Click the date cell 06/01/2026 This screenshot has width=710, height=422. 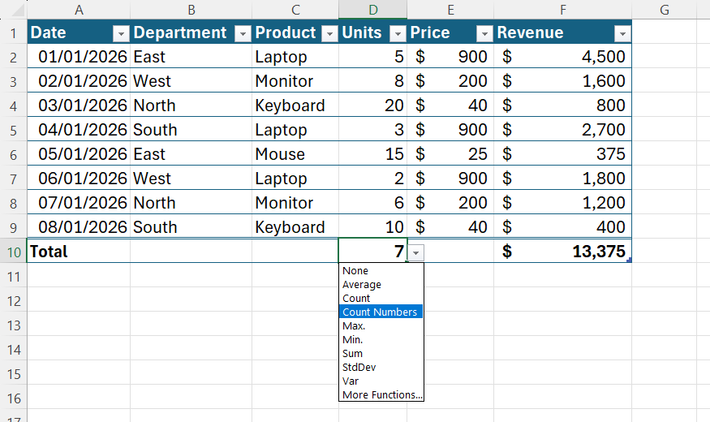tap(79, 178)
